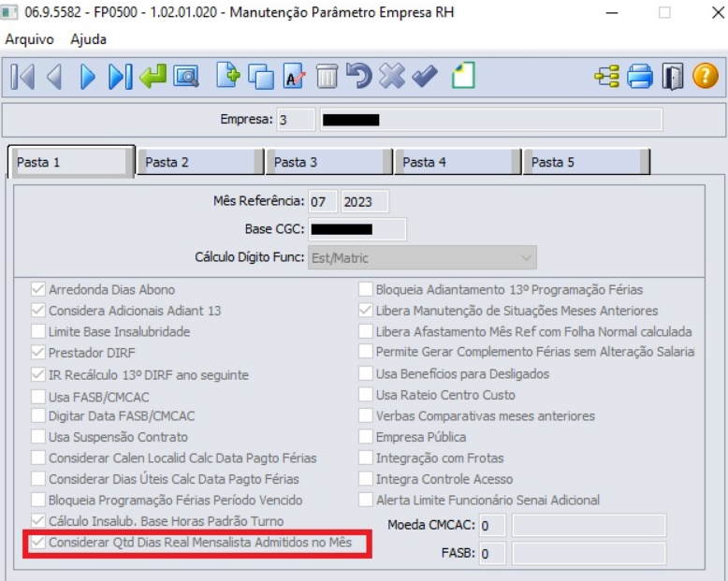Toggle IR Recálculo 13º DIRF checkbox
Image resolution: width=728 pixels, height=581 pixels.
point(38,374)
